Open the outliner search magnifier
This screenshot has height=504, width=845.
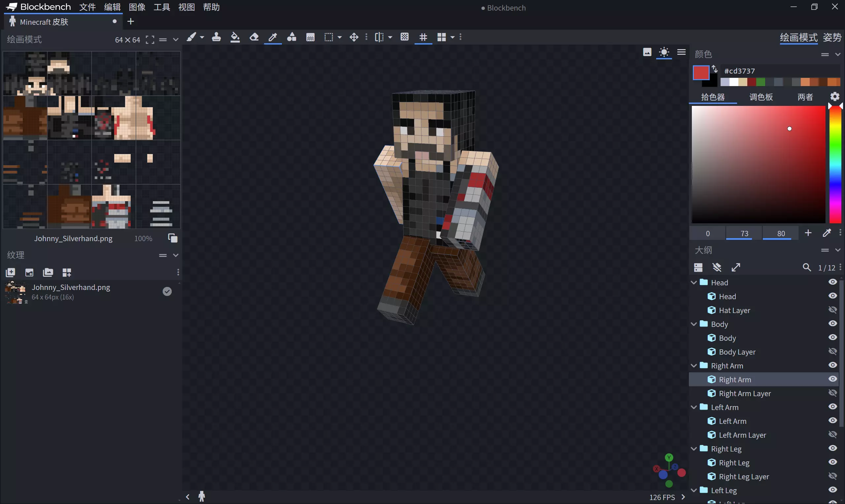[807, 268]
